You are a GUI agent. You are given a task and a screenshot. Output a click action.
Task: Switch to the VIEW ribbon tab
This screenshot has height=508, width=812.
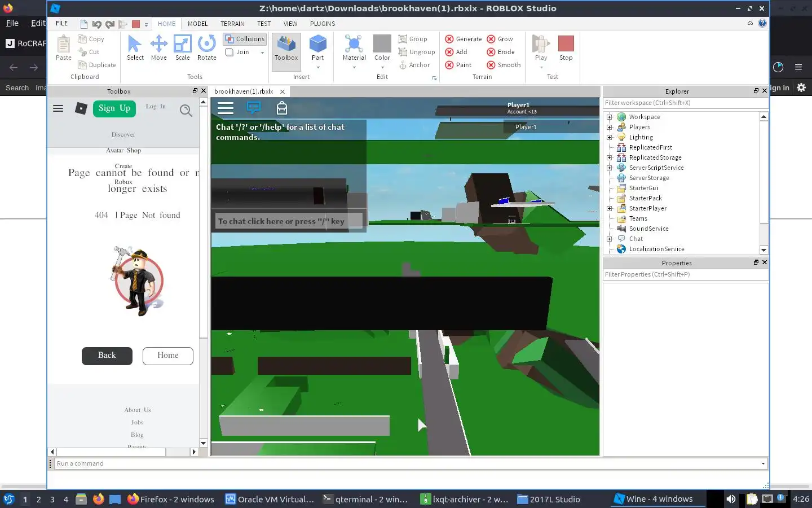[290, 24]
